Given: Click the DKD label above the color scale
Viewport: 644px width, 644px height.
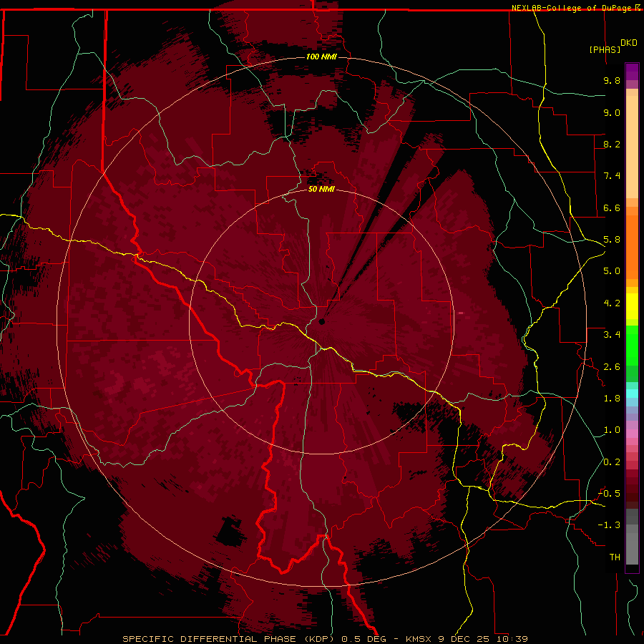Looking at the screenshot, I should point(629,43).
